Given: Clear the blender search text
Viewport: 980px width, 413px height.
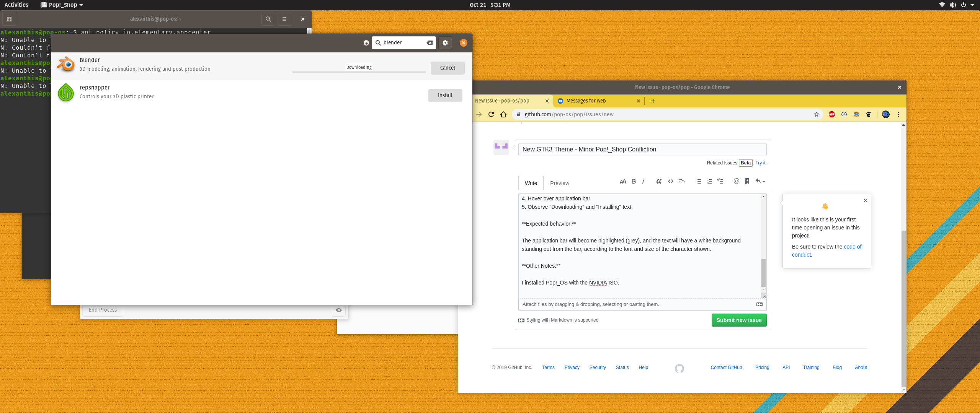Looking at the screenshot, I should tap(430, 43).
